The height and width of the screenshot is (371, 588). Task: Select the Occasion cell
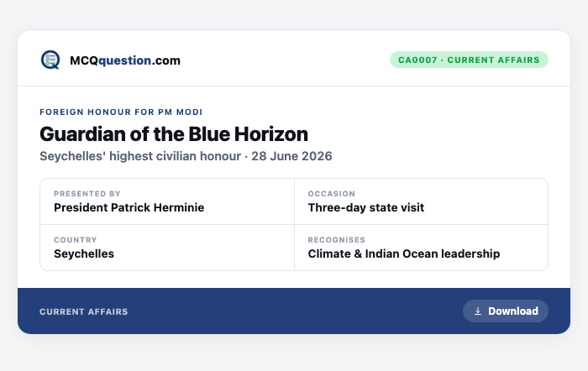421,201
